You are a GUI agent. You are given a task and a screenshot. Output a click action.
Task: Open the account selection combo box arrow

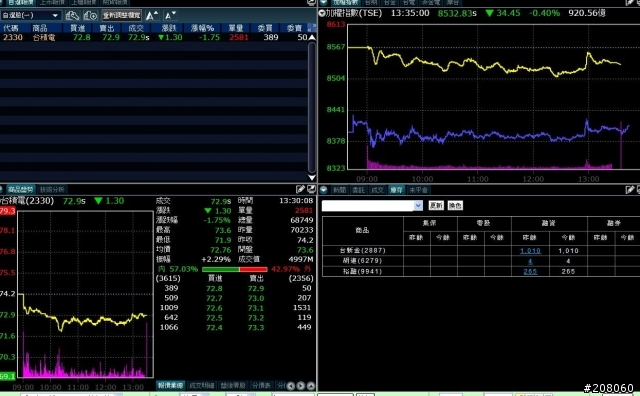(x=418, y=205)
